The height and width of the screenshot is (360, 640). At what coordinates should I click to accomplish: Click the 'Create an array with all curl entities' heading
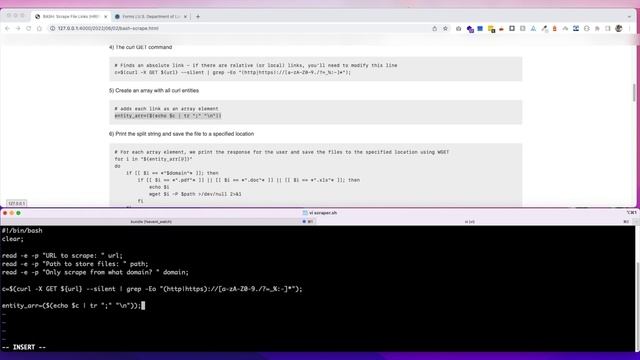coord(154,91)
